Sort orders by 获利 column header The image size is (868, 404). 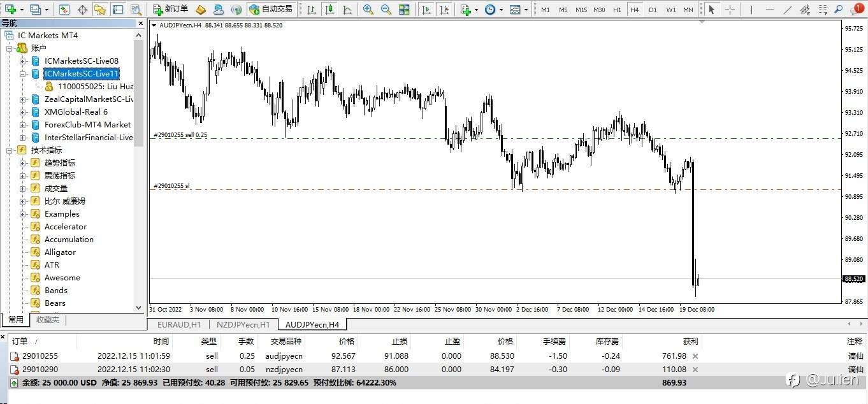click(690, 342)
